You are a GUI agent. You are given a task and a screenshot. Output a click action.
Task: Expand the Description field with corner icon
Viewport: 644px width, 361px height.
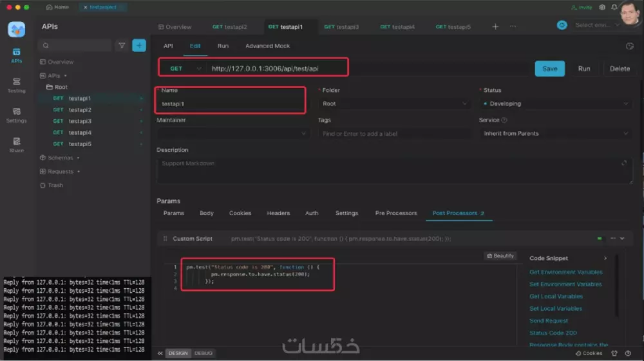pyautogui.click(x=624, y=163)
